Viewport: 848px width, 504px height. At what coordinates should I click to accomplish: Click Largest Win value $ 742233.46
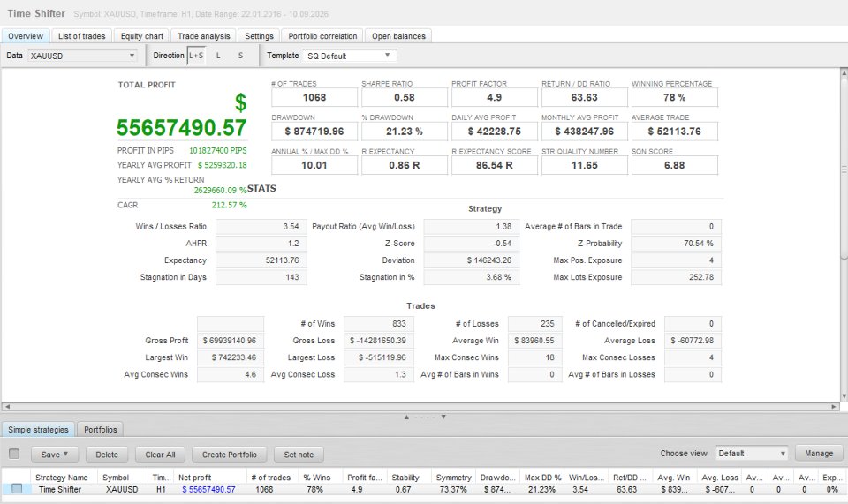231,357
